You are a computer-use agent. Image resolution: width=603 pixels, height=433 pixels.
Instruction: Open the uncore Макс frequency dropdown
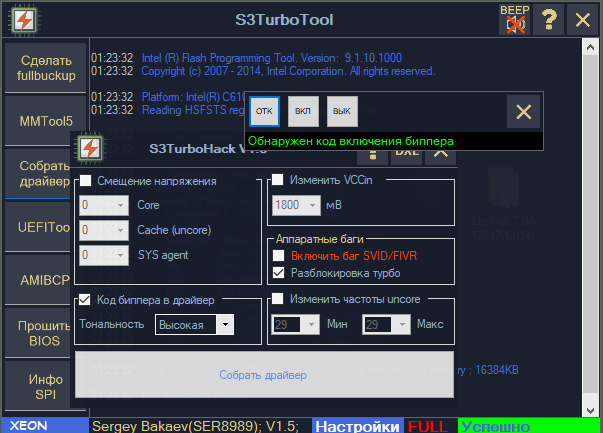pyautogui.click(x=386, y=325)
